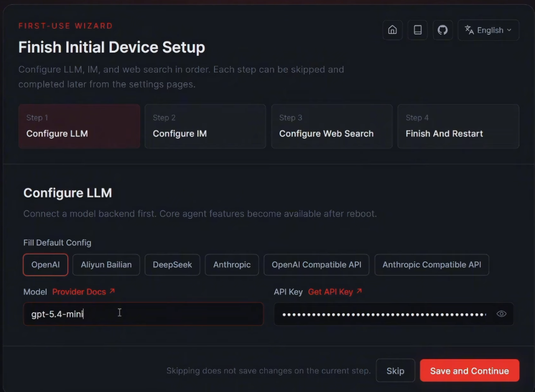Viewport: 535px width, 392px height.
Task: Focus the Model input field
Action: 143,314
